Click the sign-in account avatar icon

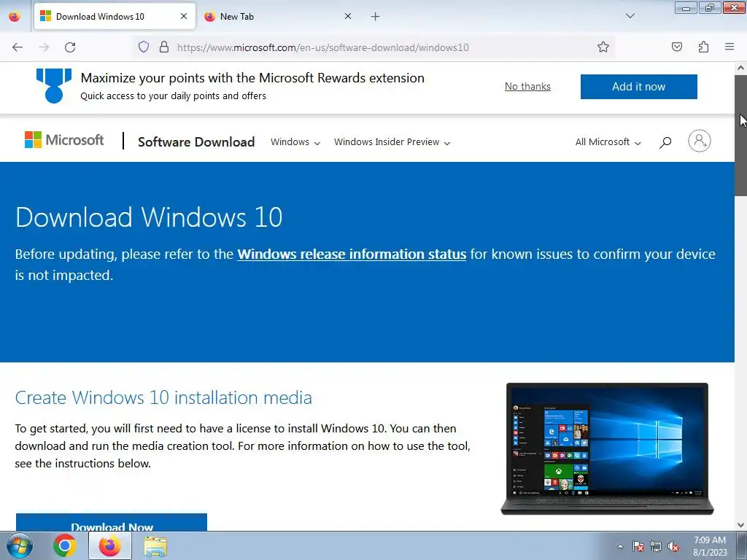[x=700, y=141]
